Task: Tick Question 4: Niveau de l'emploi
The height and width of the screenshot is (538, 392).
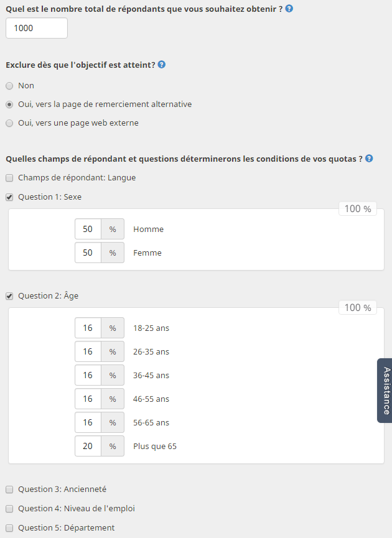Action: pyautogui.click(x=9, y=509)
